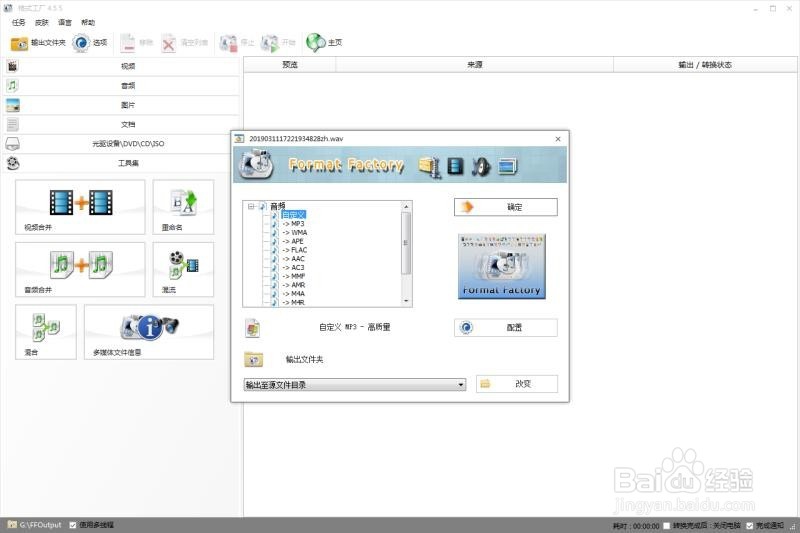This screenshot has height=533, width=800.
Task: Click the speaker icon in dialog banner
Action: click(481, 166)
